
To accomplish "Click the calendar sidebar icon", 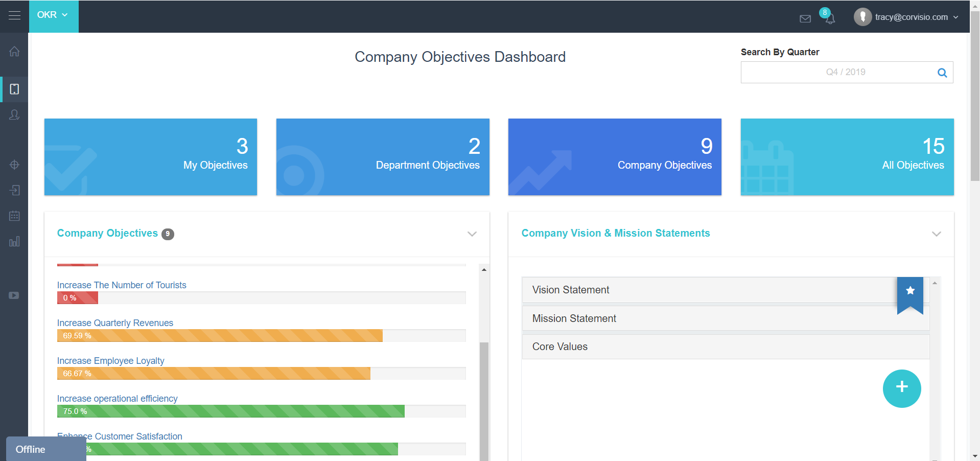I will (14, 216).
